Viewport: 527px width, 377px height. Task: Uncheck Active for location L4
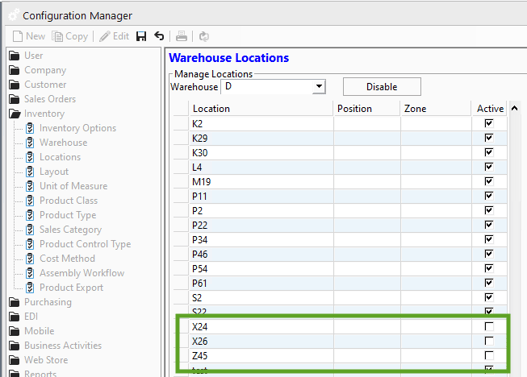point(489,167)
